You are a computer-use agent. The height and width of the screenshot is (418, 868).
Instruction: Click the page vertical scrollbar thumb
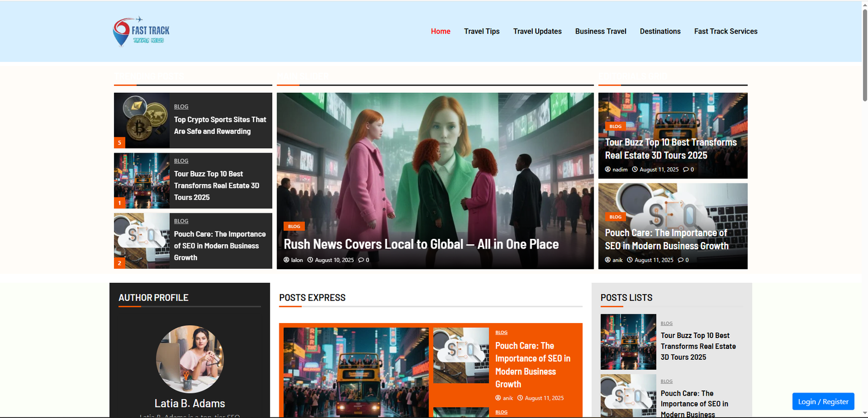coord(865,54)
